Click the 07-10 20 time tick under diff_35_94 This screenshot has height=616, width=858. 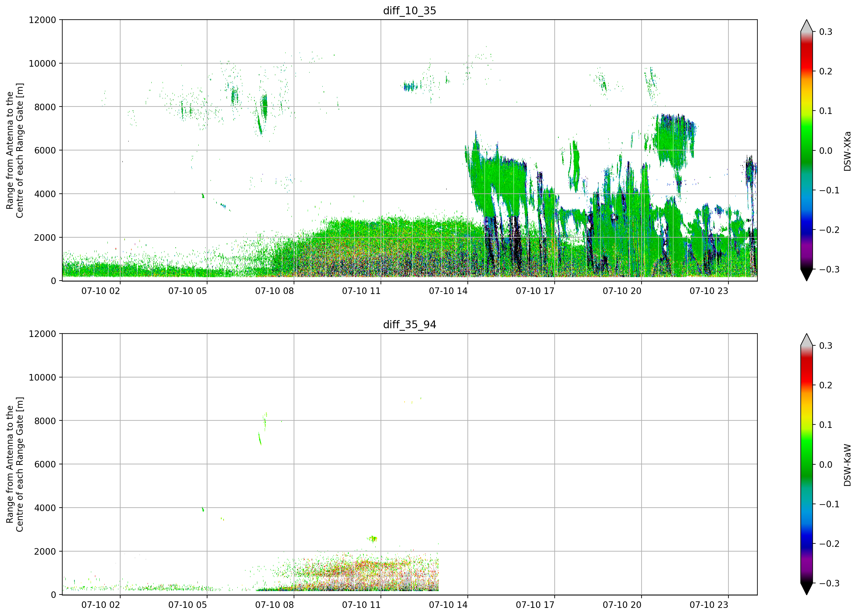[622, 605]
